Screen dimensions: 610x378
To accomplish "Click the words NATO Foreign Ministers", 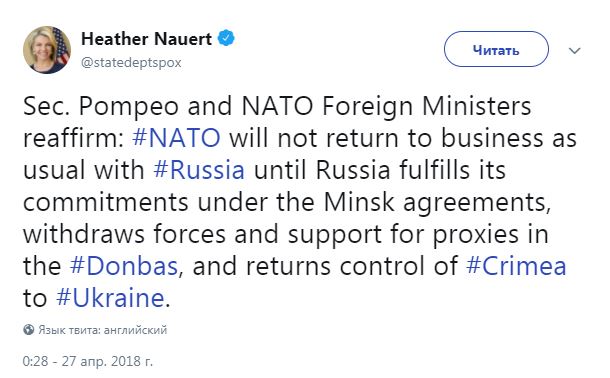I will click(386, 107).
